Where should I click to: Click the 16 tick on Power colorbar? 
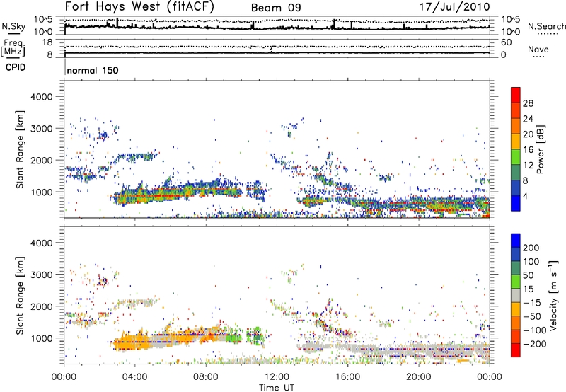pos(528,150)
